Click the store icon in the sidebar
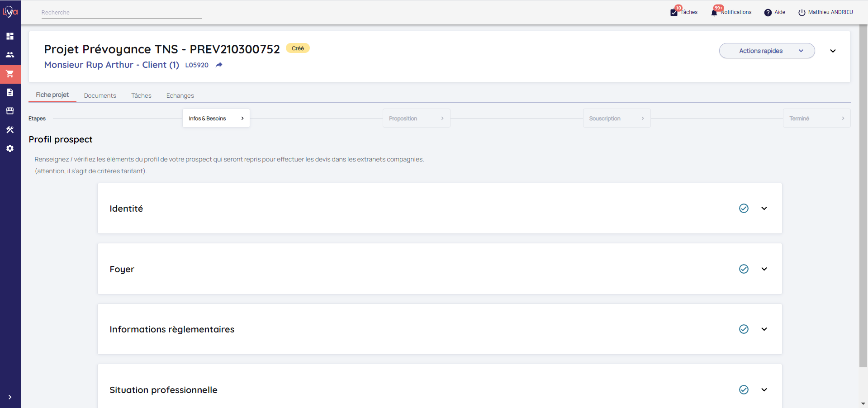The image size is (868, 408). coord(10,111)
